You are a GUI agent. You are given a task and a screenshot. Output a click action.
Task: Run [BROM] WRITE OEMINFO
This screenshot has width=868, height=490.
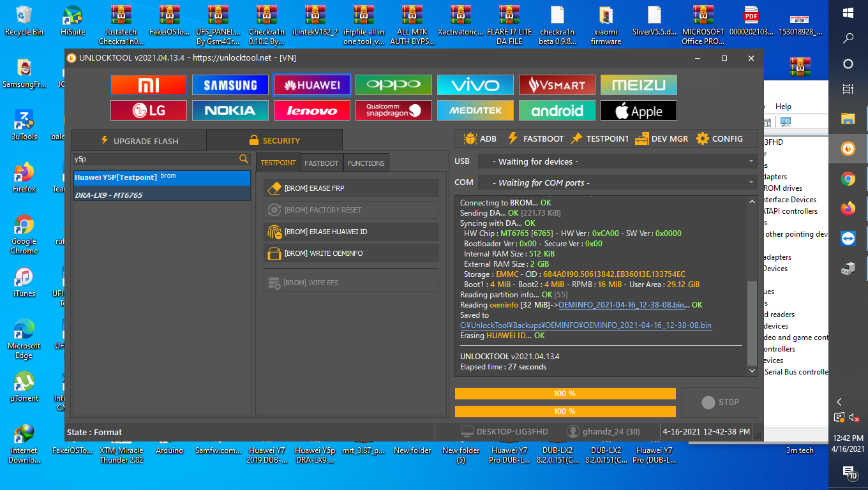coord(351,253)
